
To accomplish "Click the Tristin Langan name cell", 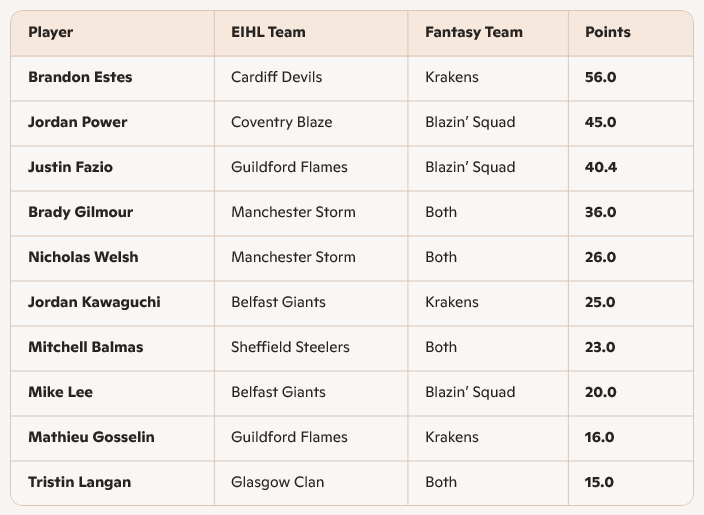I will coord(79,482).
